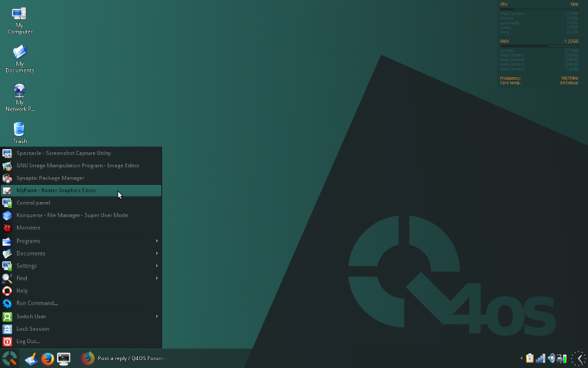Open the terminal icon in the taskbar
This screenshot has width=588, height=368.
click(x=63, y=358)
